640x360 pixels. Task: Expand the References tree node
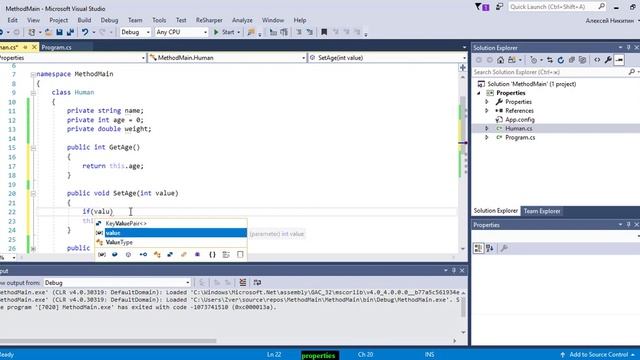coord(487,111)
